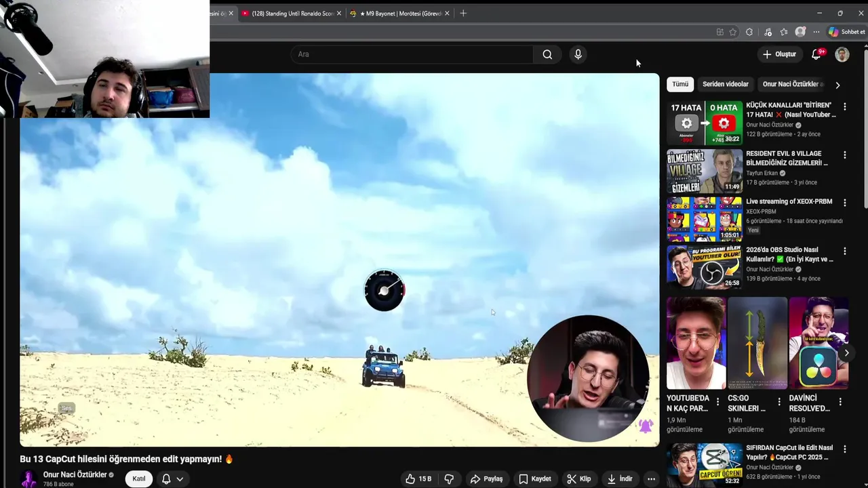
Task: Open a new browser tab
Action: pyautogui.click(x=463, y=14)
